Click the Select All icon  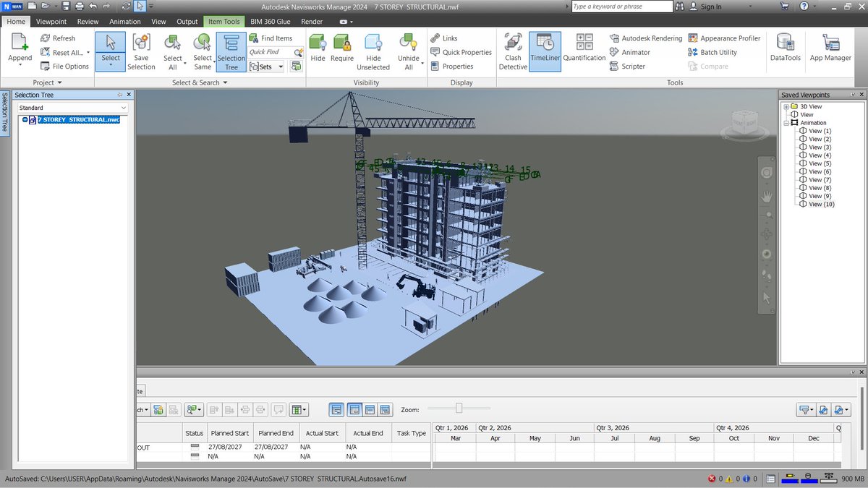172,42
